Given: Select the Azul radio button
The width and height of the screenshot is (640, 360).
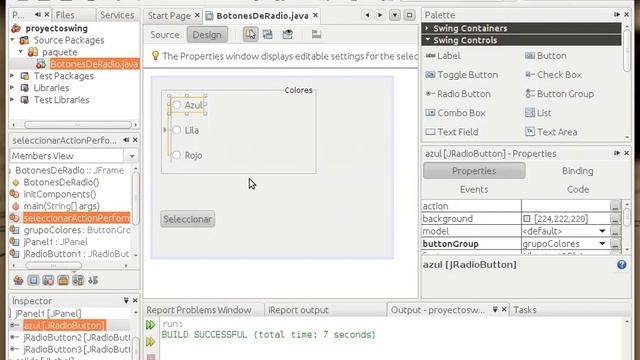Looking at the screenshot, I should [177, 105].
